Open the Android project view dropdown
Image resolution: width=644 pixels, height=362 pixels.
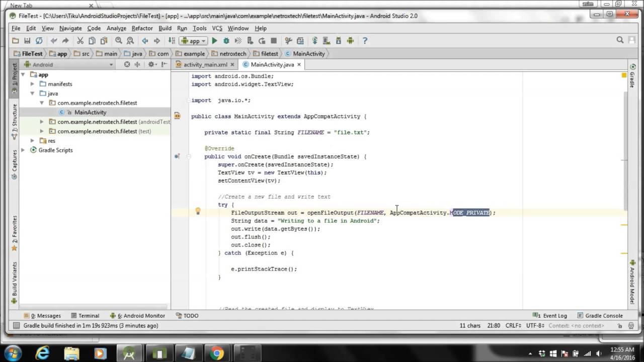pos(69,64)
